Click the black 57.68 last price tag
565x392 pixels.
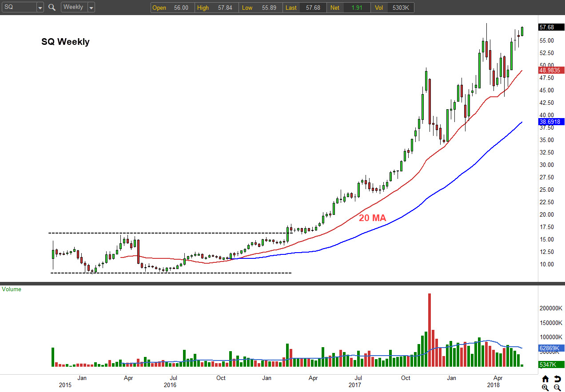[x=551, y=27]
